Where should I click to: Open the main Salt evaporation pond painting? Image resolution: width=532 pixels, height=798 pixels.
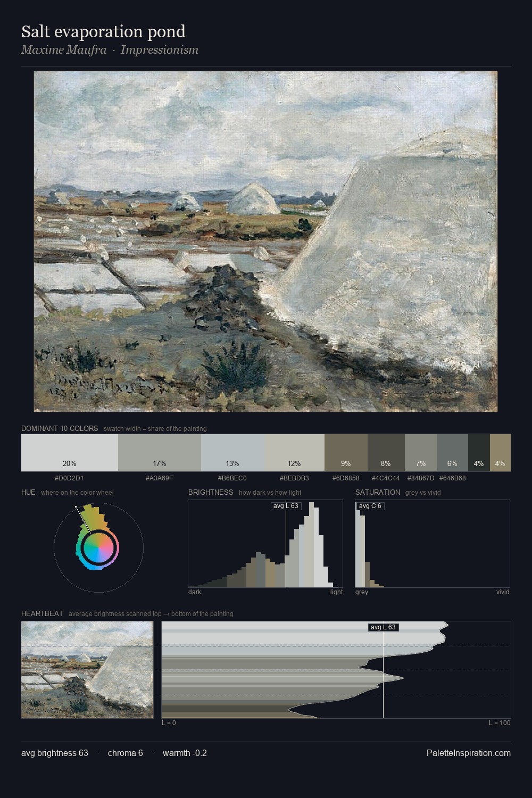(265, 242)
